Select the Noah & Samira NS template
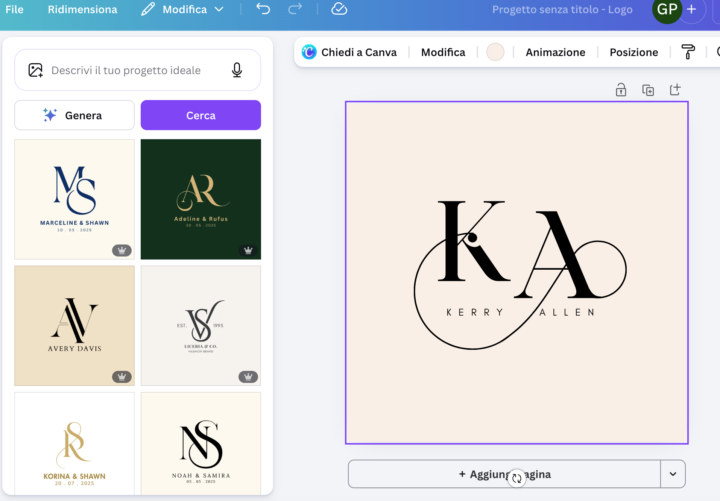720x501 pixels. coord(201,444)
